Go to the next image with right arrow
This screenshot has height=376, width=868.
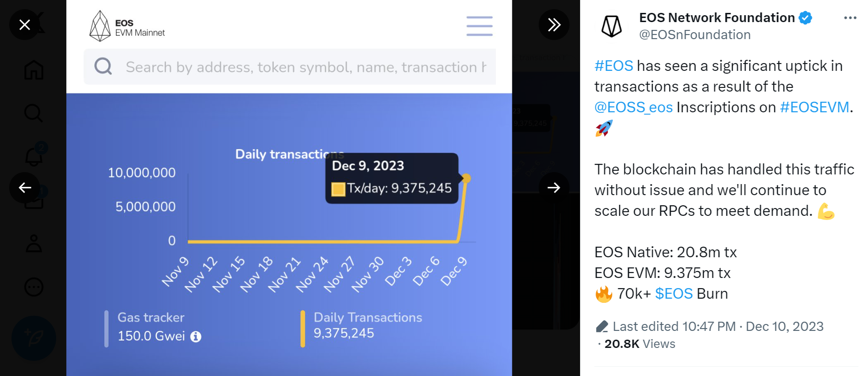(554, 187)
